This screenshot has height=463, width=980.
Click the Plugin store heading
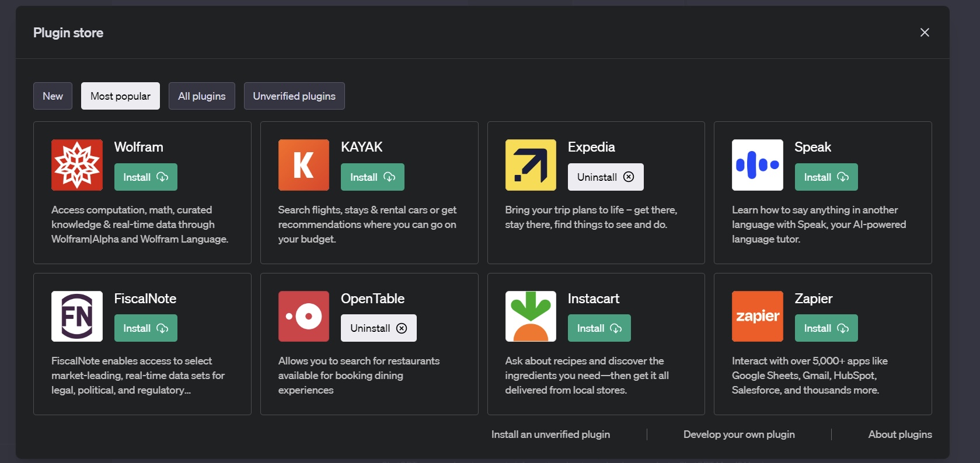(x=68, y=33)
